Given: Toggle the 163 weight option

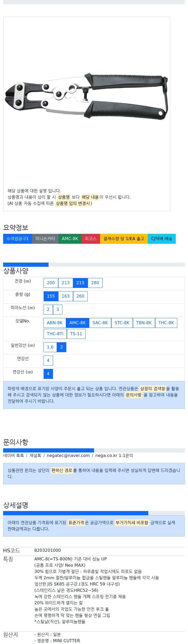Looking at the screenshot, I should click(x=66, y=296).
